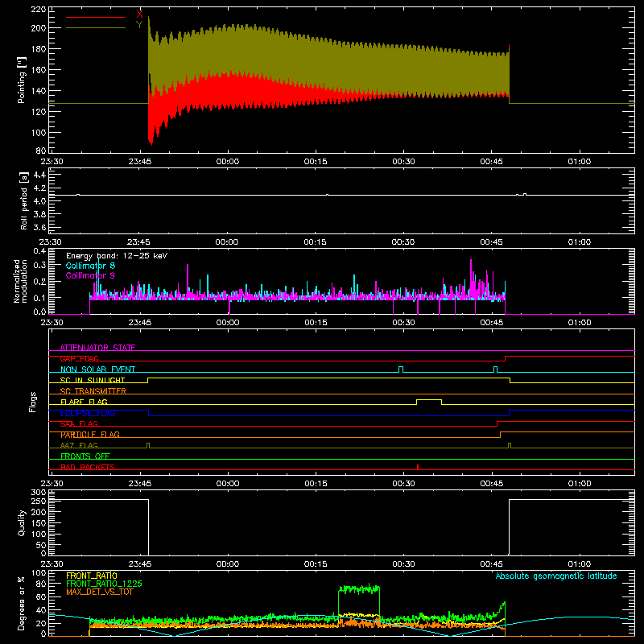
Task: Click the 'Quality' axis title
Action: click(22, 522)
